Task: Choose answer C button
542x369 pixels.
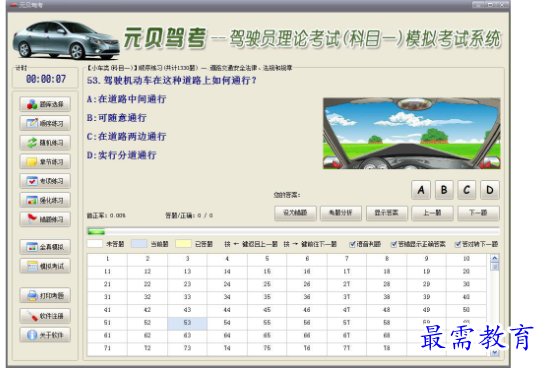Action: click(x=467, y=190)
